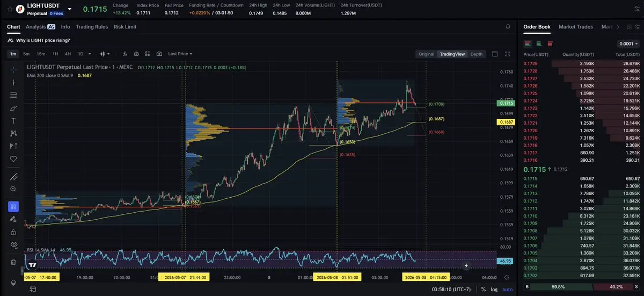Switch to the Market Trades tab
The width and height of the screenshot is (644, 296).
tap(576, 26)
